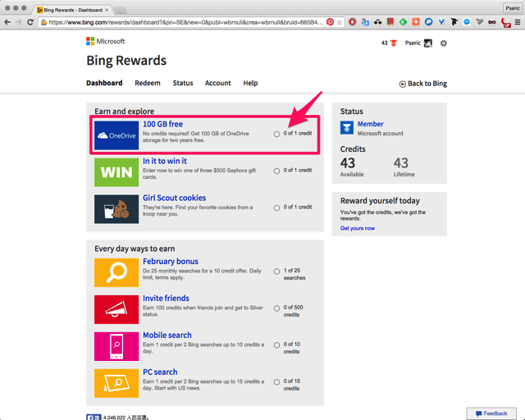Select the In it to win it credit circle

(x=276, y=171)
